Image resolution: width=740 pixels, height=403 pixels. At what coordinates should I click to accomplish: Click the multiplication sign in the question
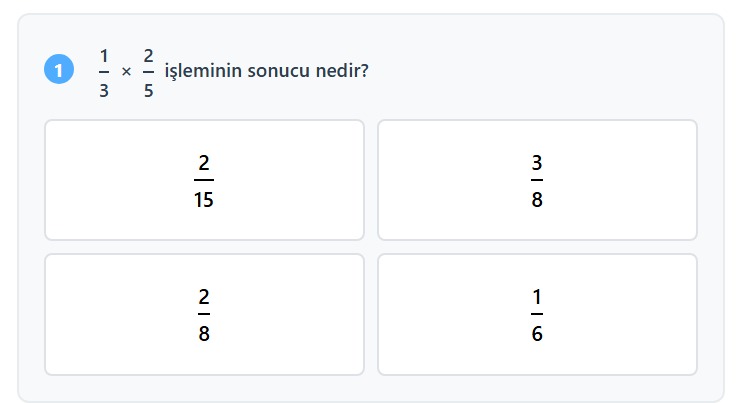[126, 72]
